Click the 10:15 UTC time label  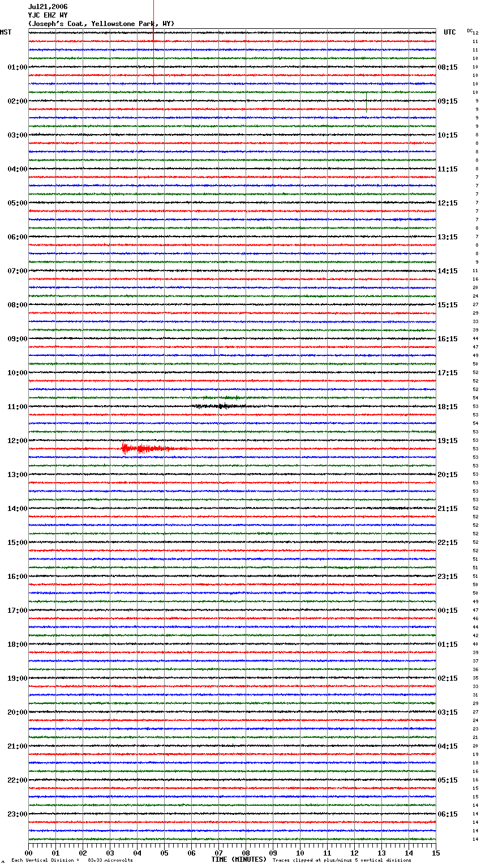(x=448, y=135)
